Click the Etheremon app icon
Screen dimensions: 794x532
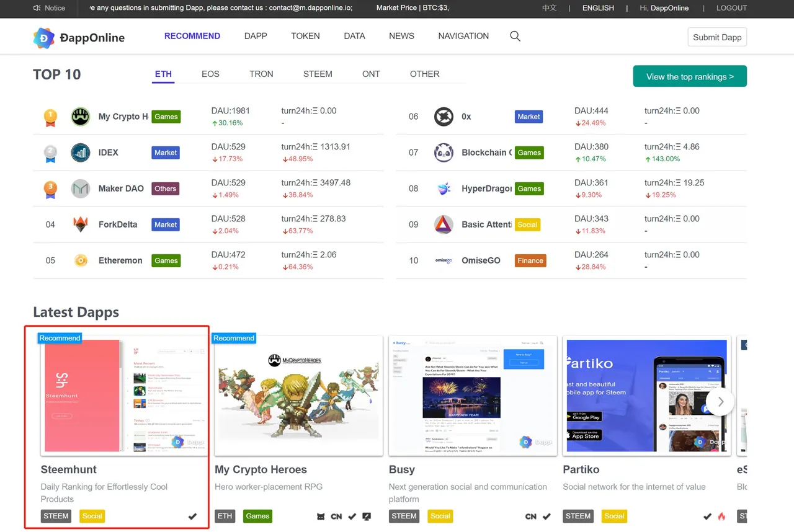pos(81,260)
